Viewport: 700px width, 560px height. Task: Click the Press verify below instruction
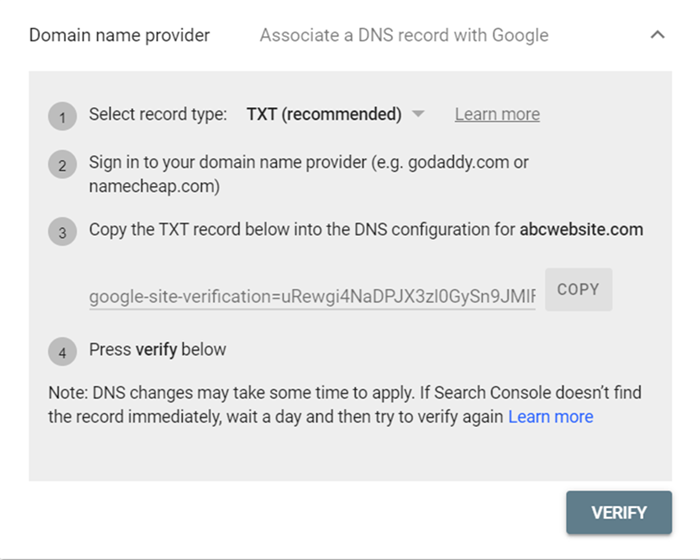point(158,349)
